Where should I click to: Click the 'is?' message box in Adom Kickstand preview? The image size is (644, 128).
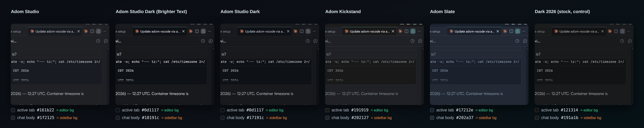point(371,54)
